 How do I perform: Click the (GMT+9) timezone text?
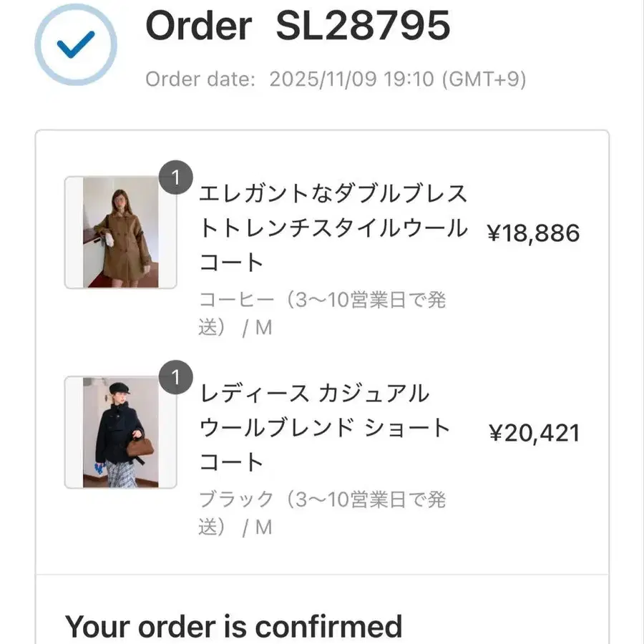click(484, 79)
